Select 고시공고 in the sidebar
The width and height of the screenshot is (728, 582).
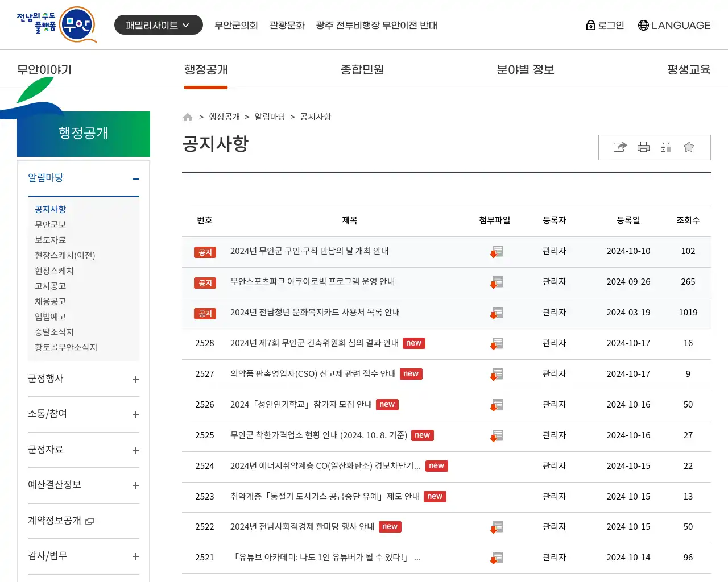tap(51, 286)
